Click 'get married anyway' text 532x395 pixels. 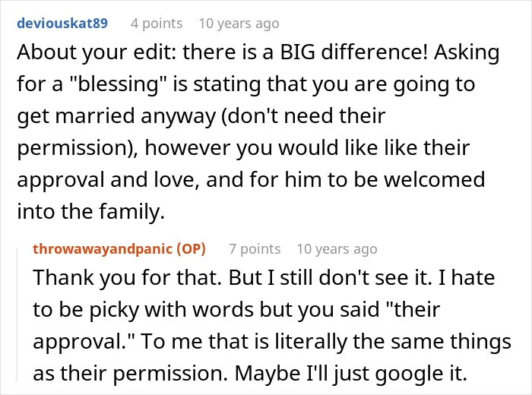pos(116,117)
